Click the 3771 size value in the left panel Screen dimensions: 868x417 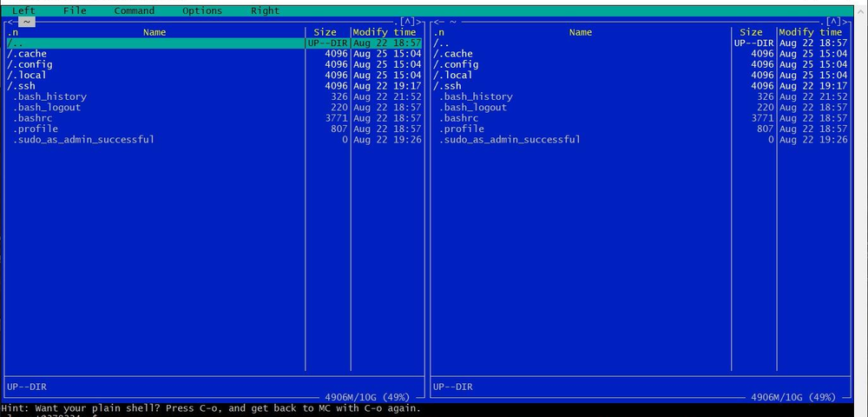[337, 118]
